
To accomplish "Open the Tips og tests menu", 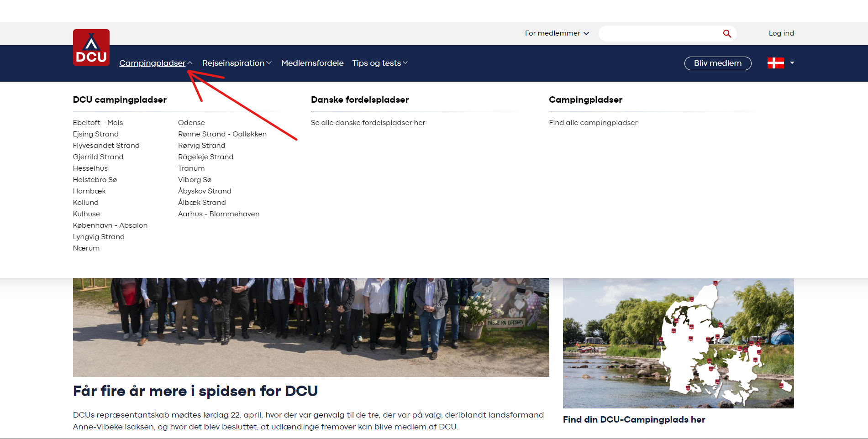I will click(379, 63).
